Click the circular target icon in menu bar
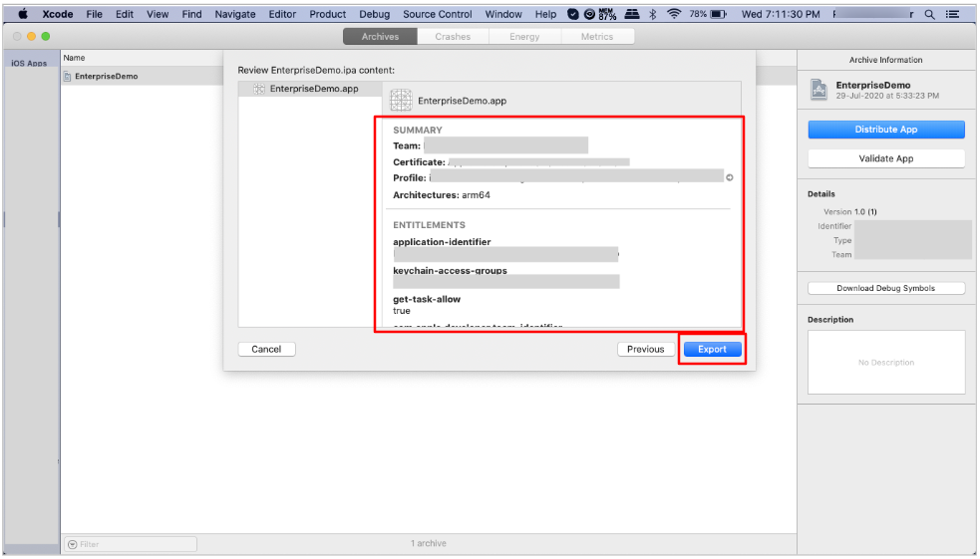 (x=589, y=14)
